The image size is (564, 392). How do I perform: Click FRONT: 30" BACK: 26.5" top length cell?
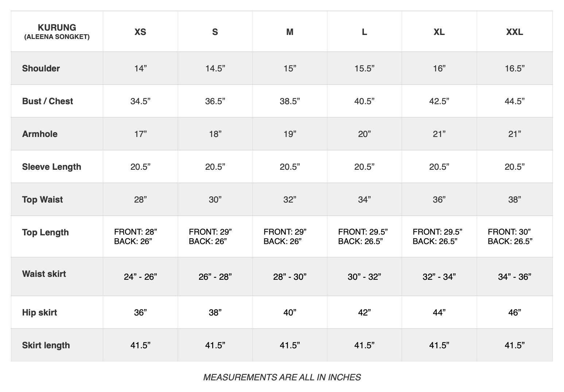click(510, 236)
